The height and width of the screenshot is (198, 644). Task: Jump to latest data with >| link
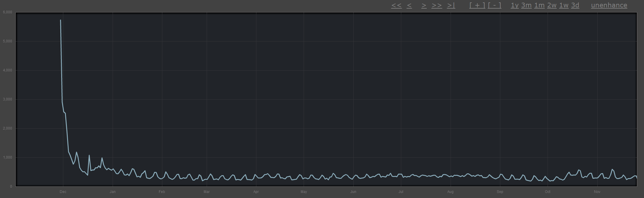[451, 5]
